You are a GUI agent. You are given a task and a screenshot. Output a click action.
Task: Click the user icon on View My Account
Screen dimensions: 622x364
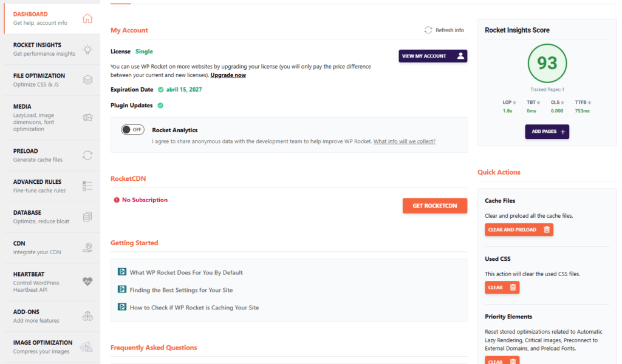click(460, 56)
